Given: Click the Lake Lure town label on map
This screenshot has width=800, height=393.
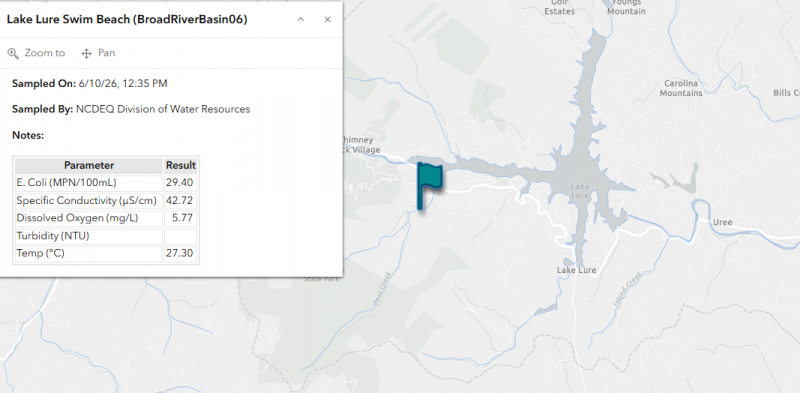Looking at the screenshot, I should [577, 270].
